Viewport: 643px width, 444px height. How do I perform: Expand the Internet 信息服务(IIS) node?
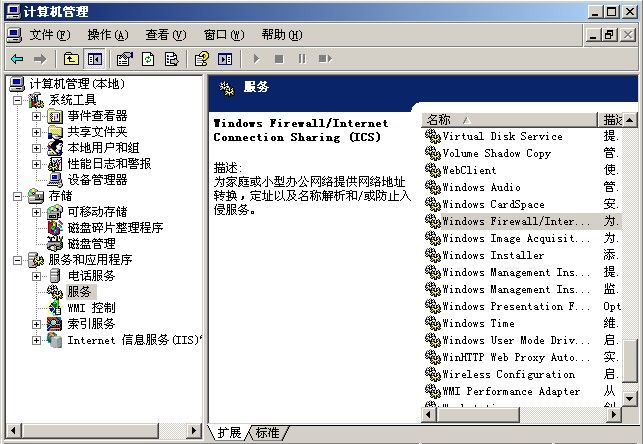point(37,340)
